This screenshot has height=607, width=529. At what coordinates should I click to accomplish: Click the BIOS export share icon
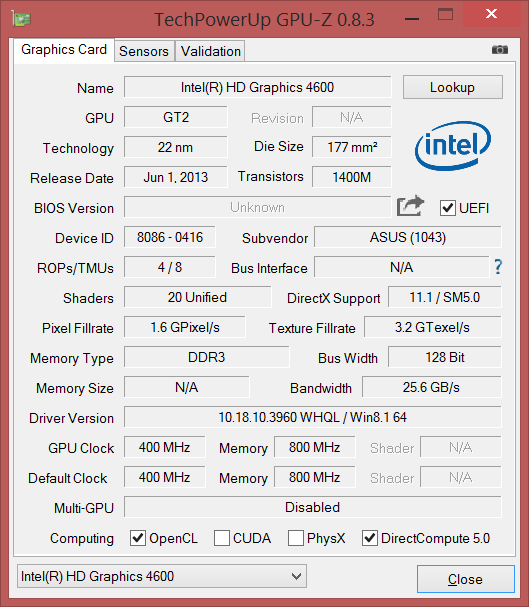coord(410,206)
